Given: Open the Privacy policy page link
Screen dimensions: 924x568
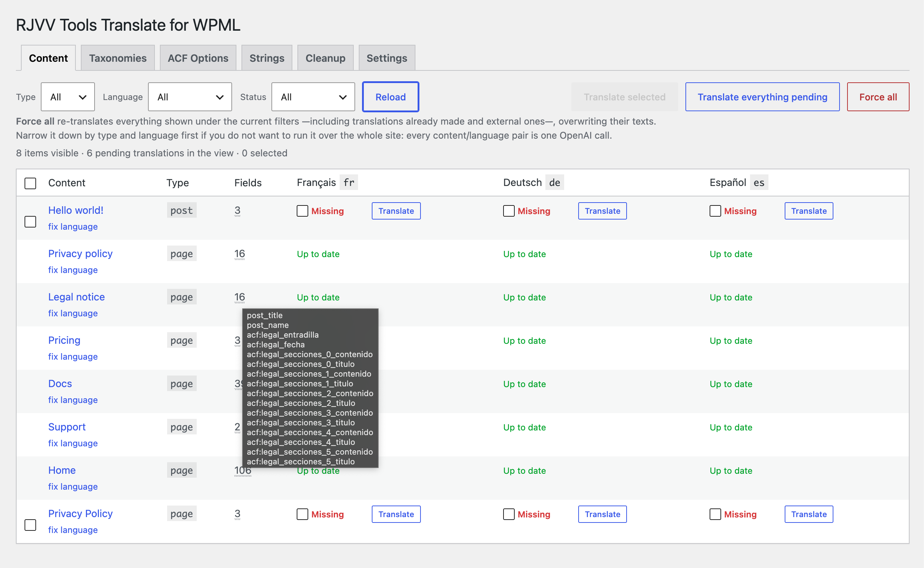Looking at the screenshot, I should [80, 253].
